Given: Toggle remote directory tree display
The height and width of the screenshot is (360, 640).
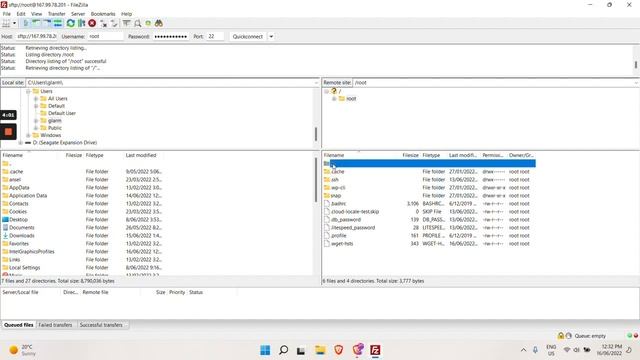Looking at the screenshot, I should point(47,23).
